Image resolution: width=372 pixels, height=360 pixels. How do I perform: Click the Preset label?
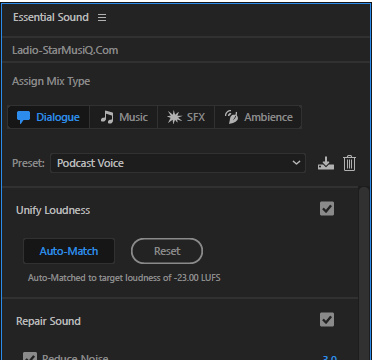28,163
